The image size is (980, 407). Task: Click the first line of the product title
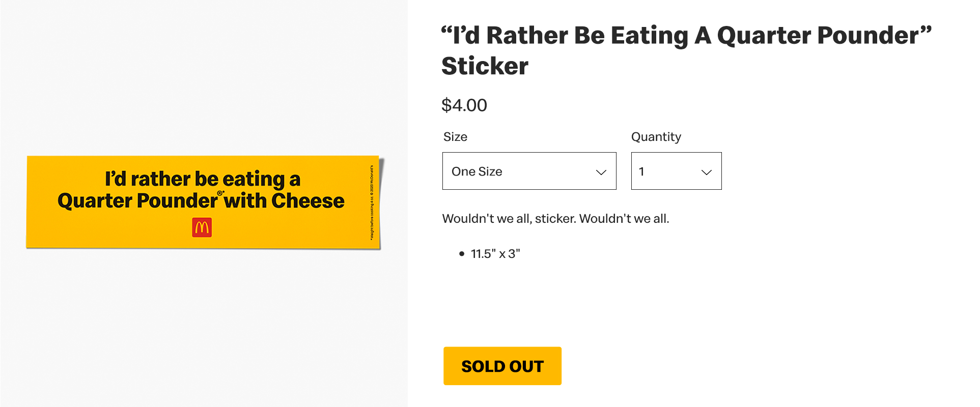686,36
